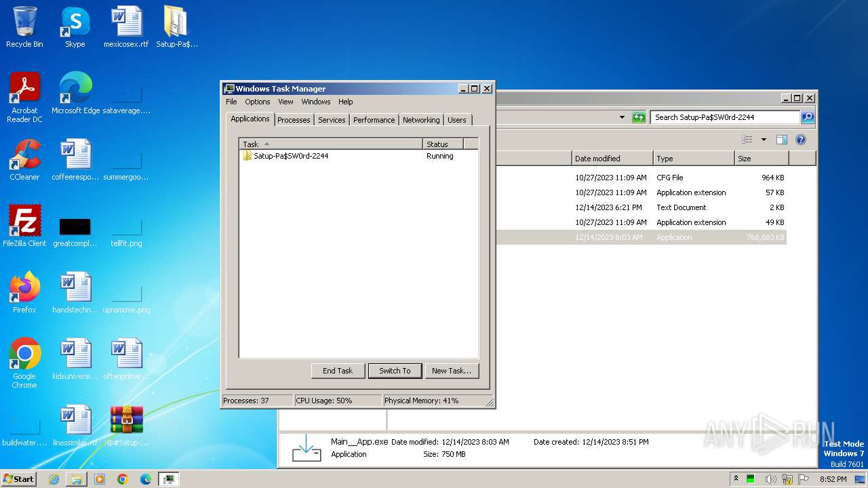Expand the view options dropdown arrow
Image resolution: width=868 pixels, height=488 pixels.
[x=764, y=140]
